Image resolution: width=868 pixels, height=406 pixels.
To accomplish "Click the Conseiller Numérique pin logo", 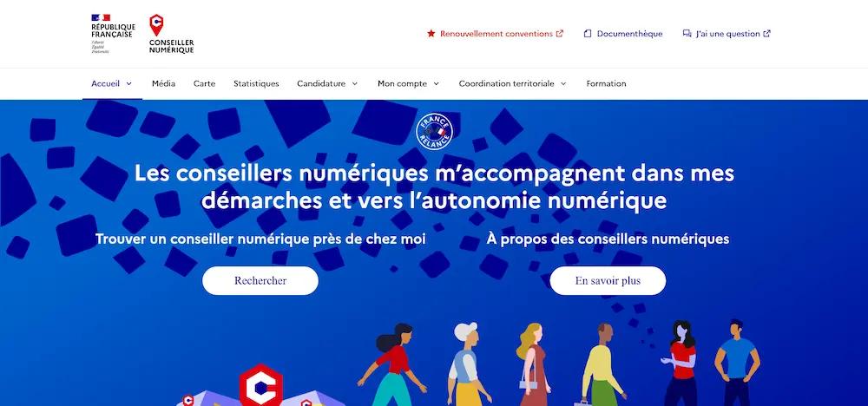I will 156,25.
